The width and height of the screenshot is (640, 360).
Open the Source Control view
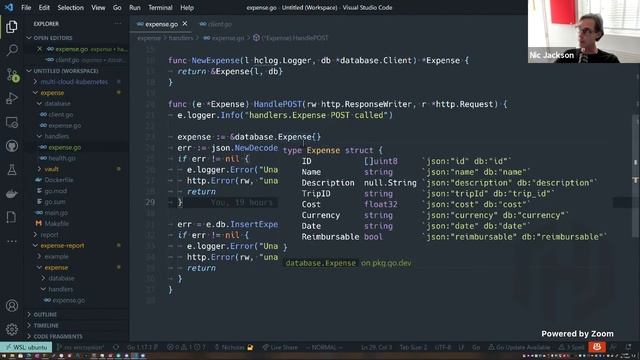tap(12, 75)
